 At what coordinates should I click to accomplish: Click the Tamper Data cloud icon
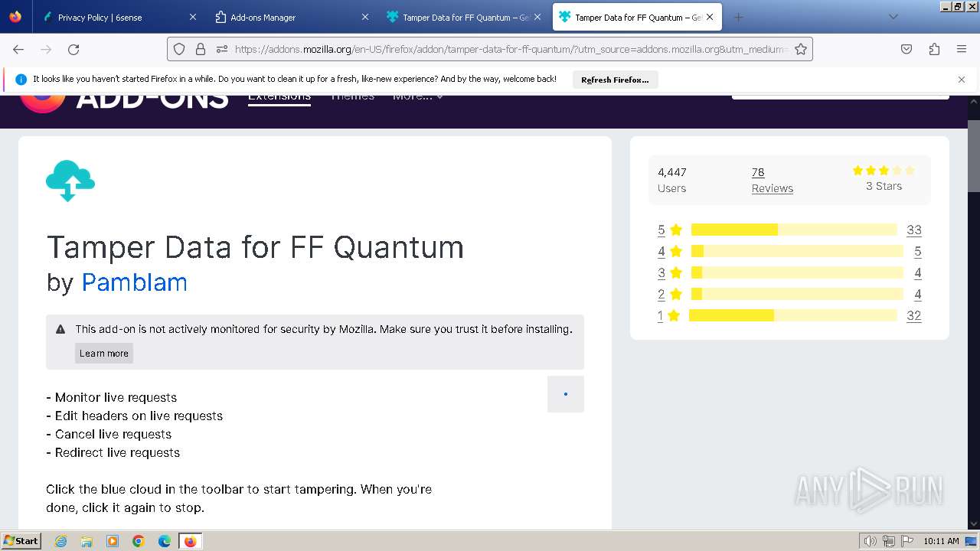tap(70, 181)
